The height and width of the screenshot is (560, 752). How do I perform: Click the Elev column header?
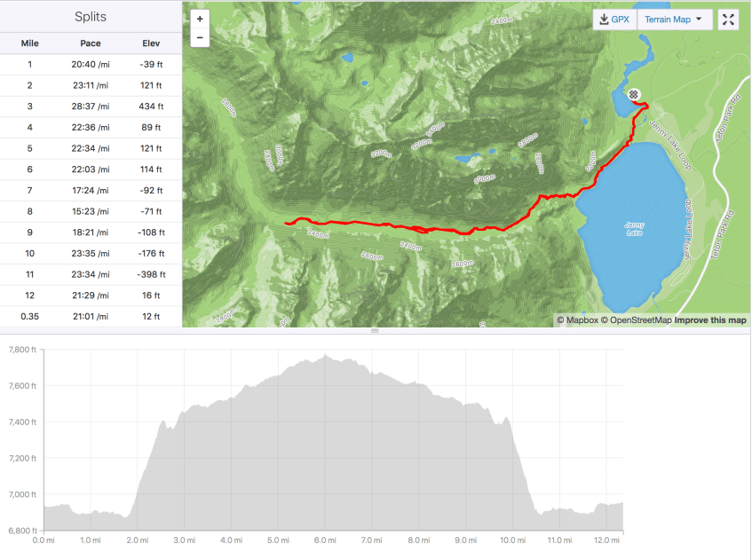point(151,43)
